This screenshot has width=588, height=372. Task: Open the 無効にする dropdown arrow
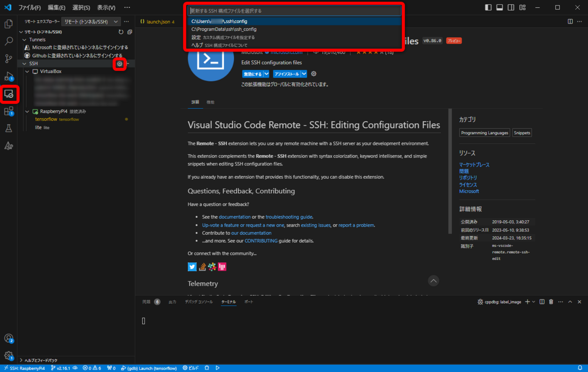pos(267,74)
